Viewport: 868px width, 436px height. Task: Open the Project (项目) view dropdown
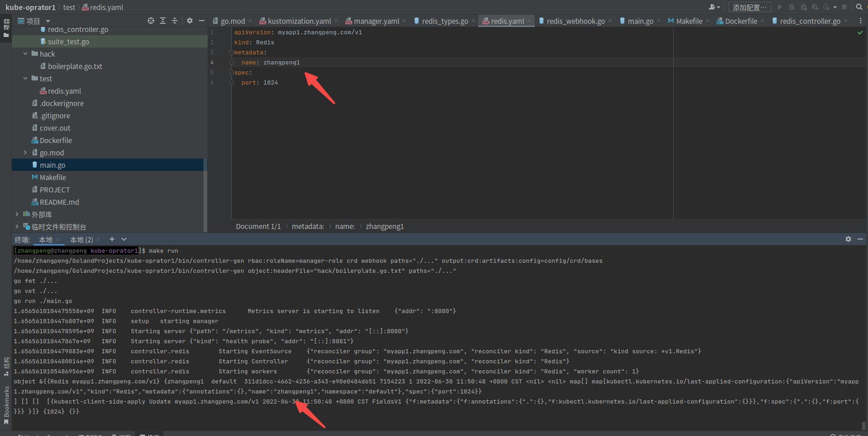click(x=34, y=21)
